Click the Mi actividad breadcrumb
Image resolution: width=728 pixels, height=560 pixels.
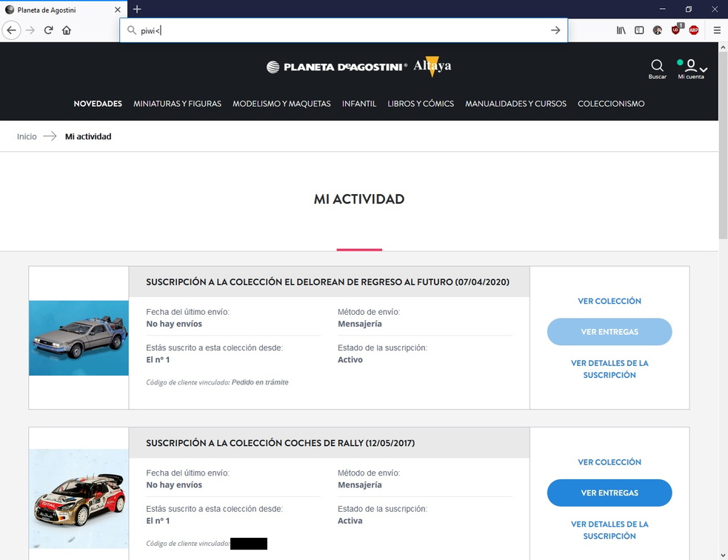tap(88, 136)
